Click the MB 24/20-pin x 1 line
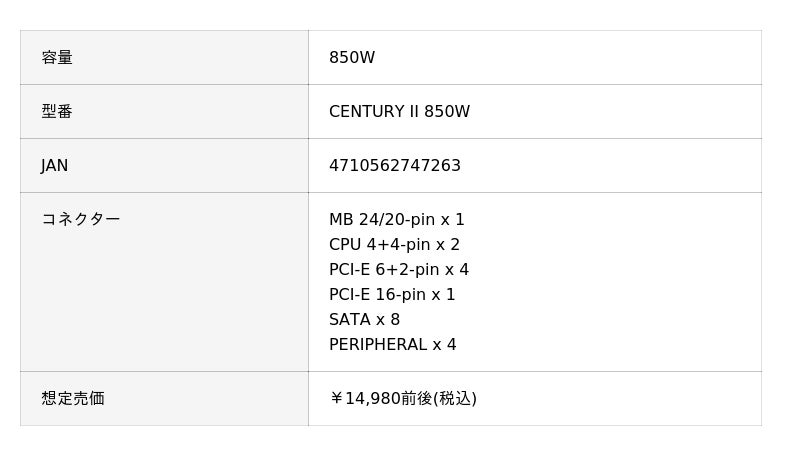 pos(397,220)
